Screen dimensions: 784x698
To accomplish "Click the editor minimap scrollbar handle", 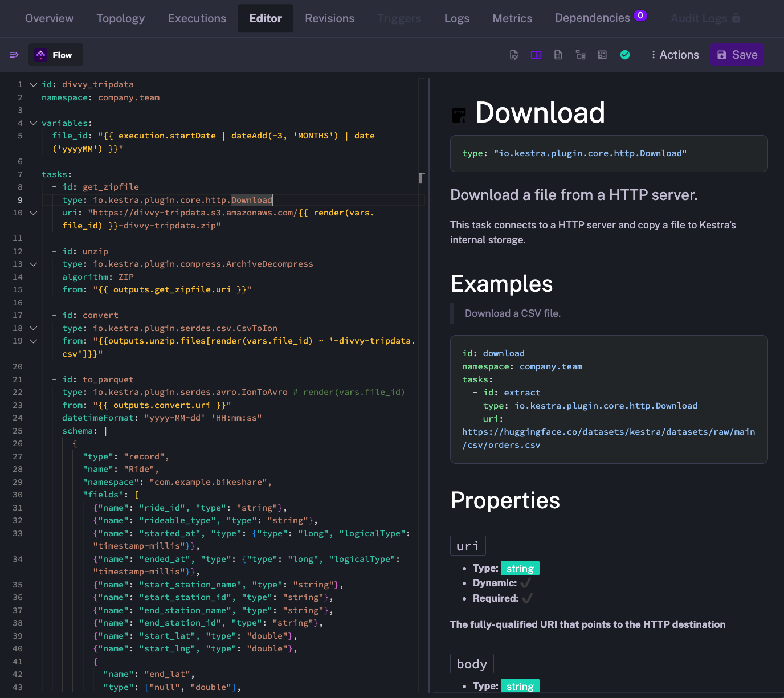I will [422, 178].
